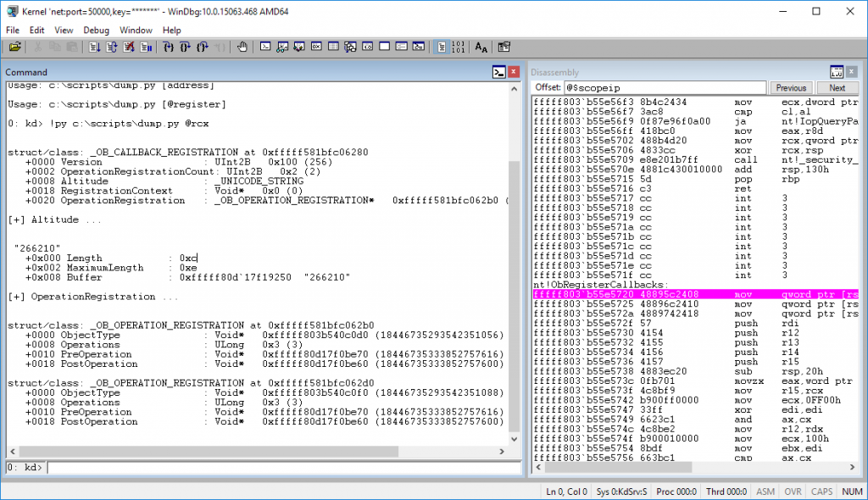Toggle source mode with the highlighted toolbar button
Screen dimensions: 868x500
[x=442, y=48]
